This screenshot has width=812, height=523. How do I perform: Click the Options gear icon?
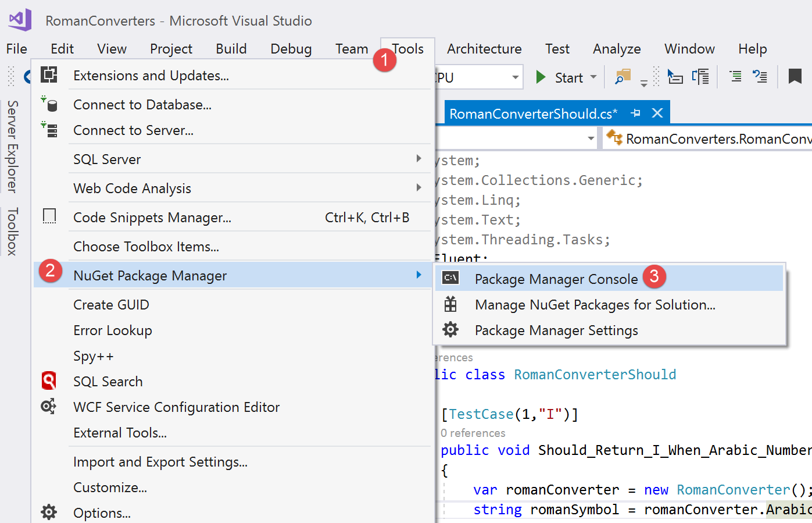pyautogui.click(x=49, y=512)
